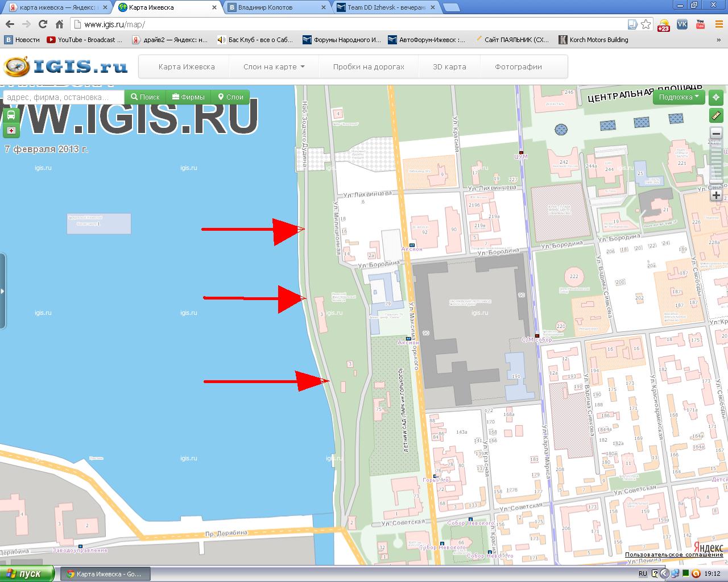
Task: Open a new browser tab
Action: [451, 7]
